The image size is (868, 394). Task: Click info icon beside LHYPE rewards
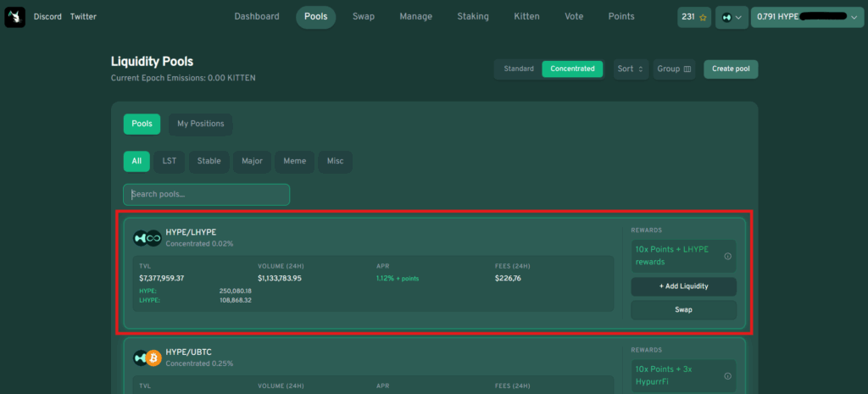728,256
